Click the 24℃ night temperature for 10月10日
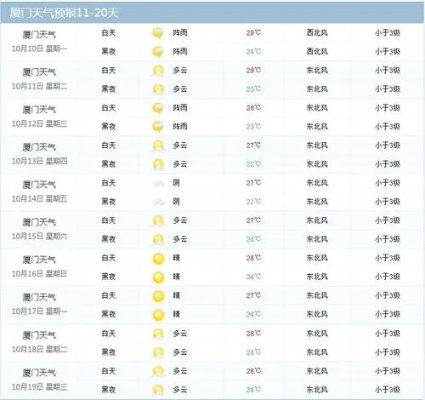The image size is (425, 400). (x=253, y=52)
